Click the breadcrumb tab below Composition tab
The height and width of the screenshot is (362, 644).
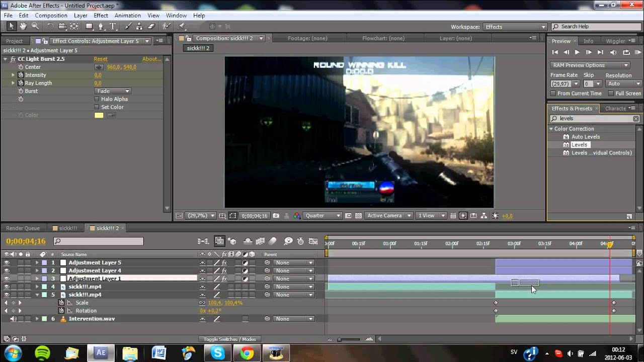click(x=198, y=48)
